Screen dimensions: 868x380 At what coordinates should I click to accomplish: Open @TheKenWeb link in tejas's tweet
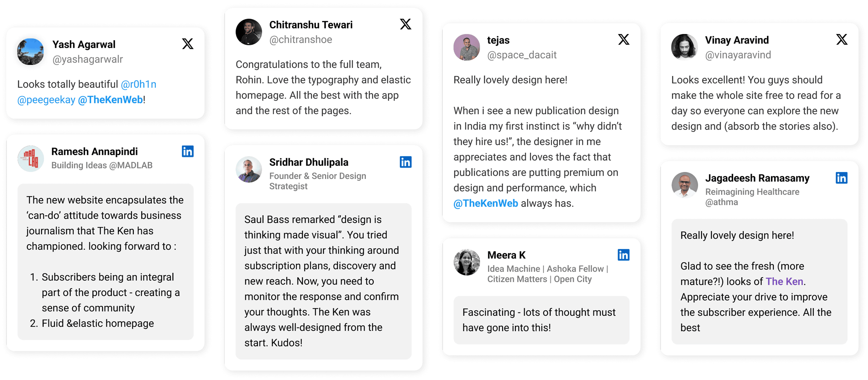(x=486, y=203)
